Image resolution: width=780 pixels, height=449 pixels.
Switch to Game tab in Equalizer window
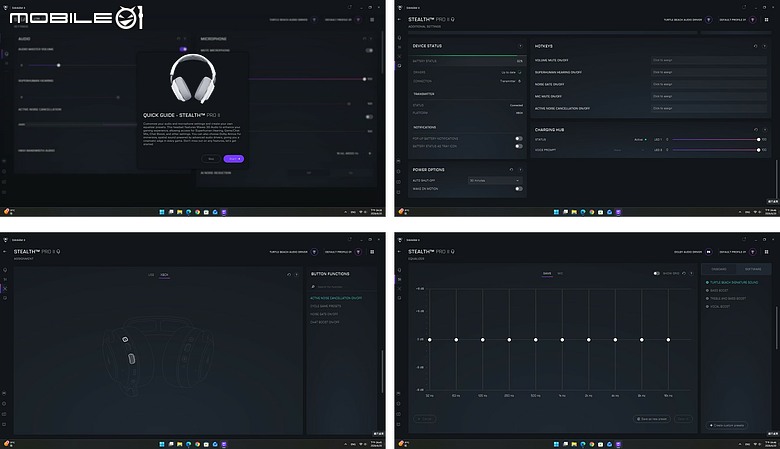click(547, 273)
